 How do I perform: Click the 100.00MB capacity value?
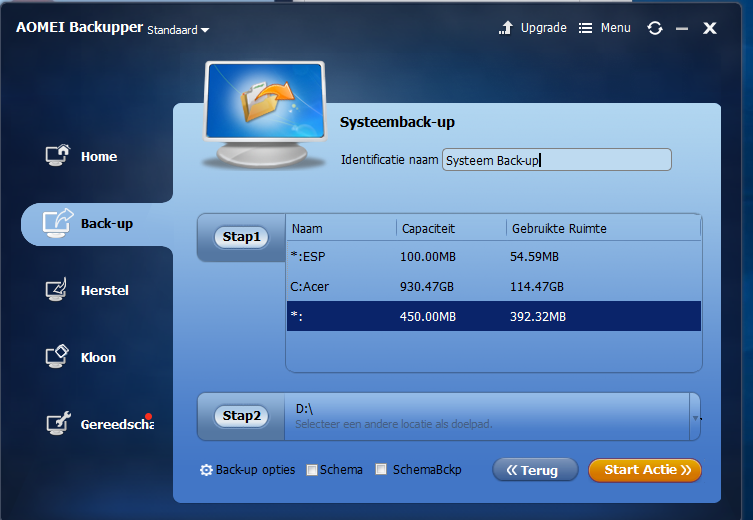(427, 257)
